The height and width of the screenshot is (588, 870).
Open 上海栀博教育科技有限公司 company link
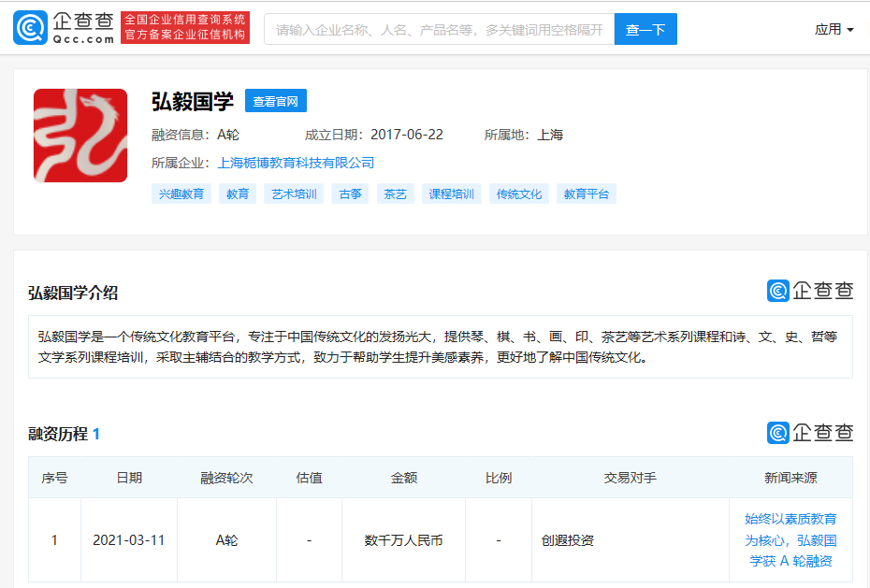(x=296, y=163)
